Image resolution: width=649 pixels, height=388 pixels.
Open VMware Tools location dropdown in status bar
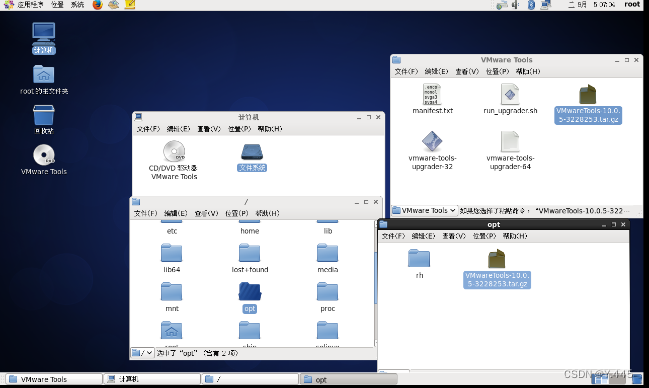coord(424,210)
